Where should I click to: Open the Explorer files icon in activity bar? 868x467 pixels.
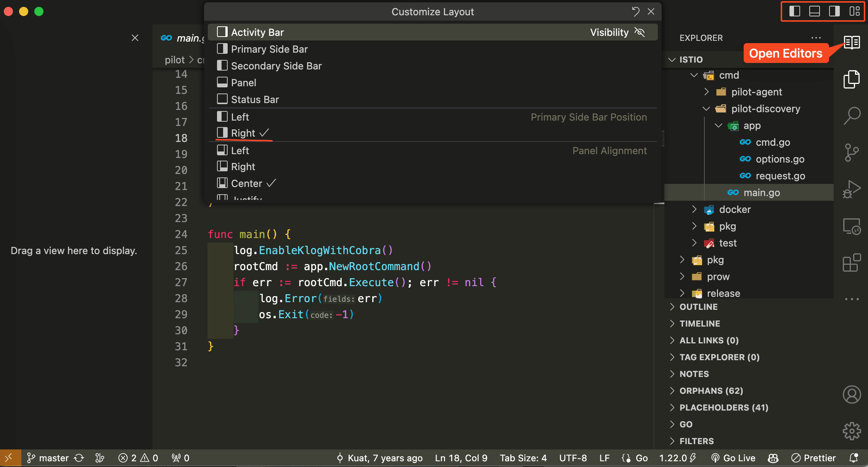(852, 79)
